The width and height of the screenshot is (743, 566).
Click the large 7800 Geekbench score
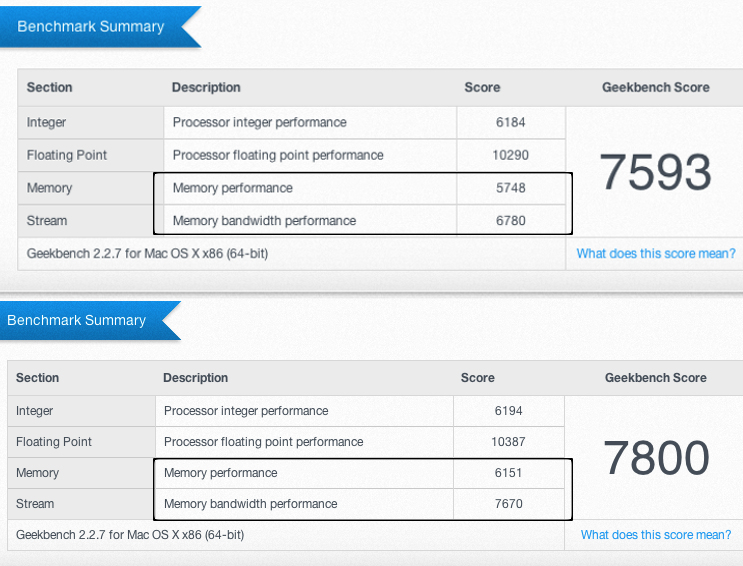tap(656, 458)
